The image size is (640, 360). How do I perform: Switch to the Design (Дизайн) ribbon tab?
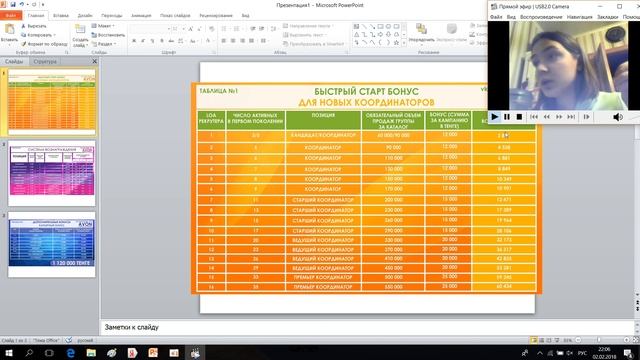[85, 16]
